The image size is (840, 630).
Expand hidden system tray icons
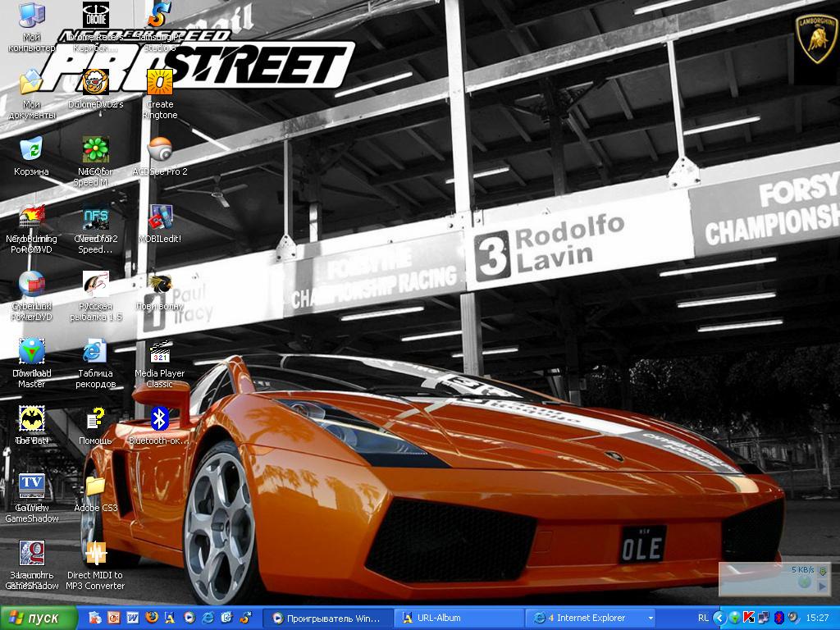click(x=719, y=619)
